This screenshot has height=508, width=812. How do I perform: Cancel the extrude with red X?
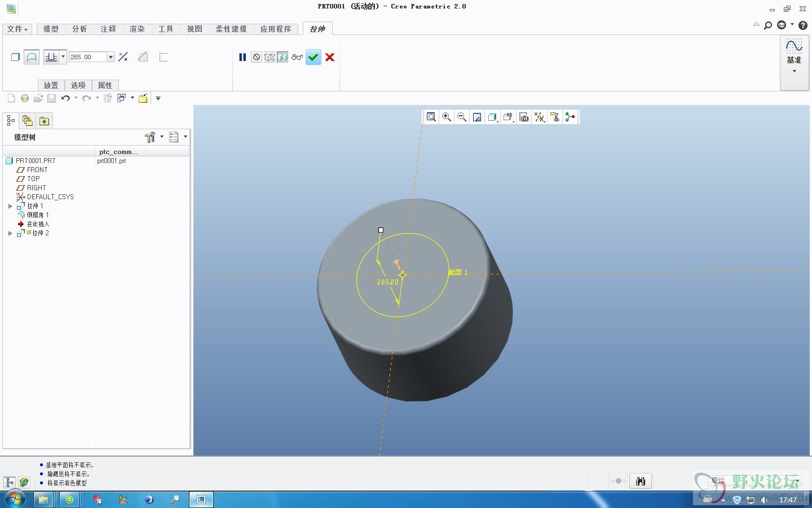pyautogui.click(x=330, y=57)
